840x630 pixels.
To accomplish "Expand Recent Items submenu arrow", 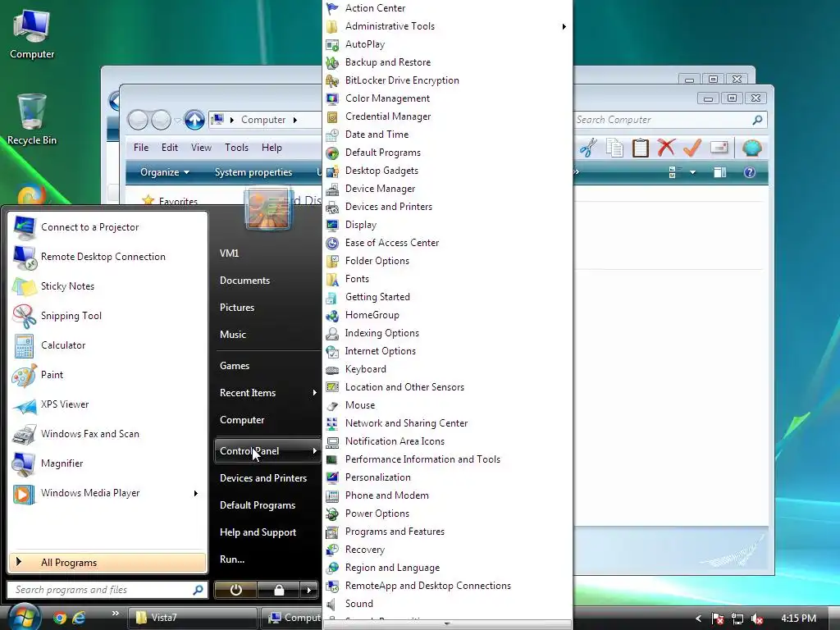I will click(x=314, y=393).
